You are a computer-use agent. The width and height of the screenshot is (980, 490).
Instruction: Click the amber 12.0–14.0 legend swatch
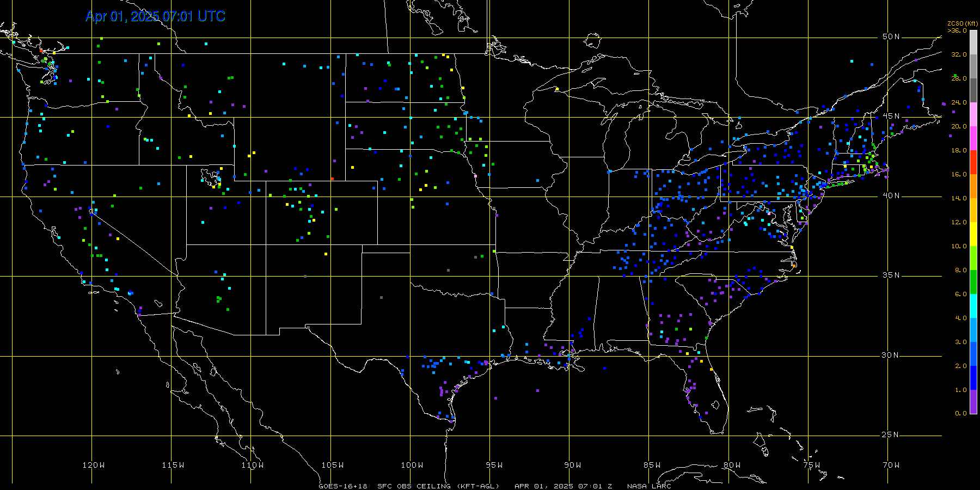coord(973,210)
